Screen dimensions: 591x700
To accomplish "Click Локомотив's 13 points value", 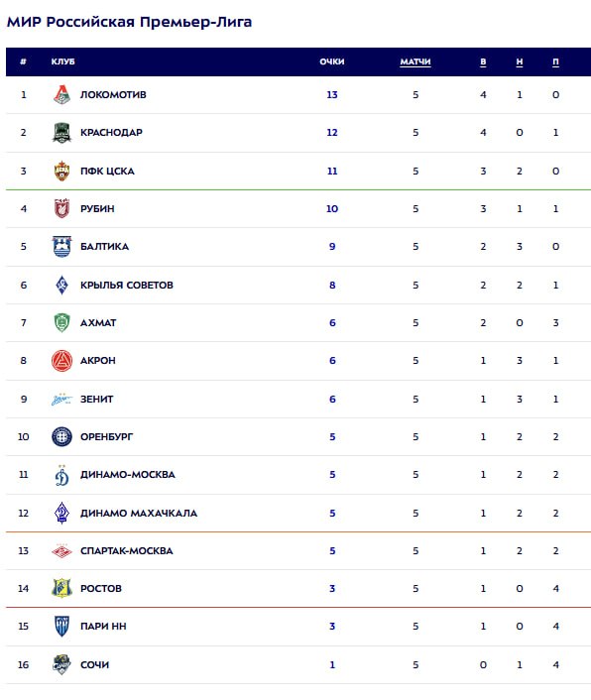I will [332, 94].
